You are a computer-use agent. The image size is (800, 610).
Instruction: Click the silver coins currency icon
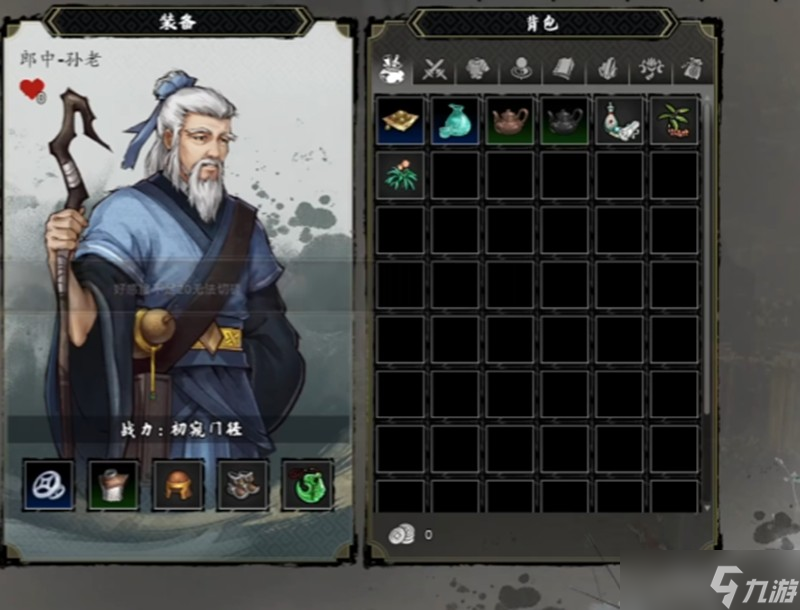point(401,535)
